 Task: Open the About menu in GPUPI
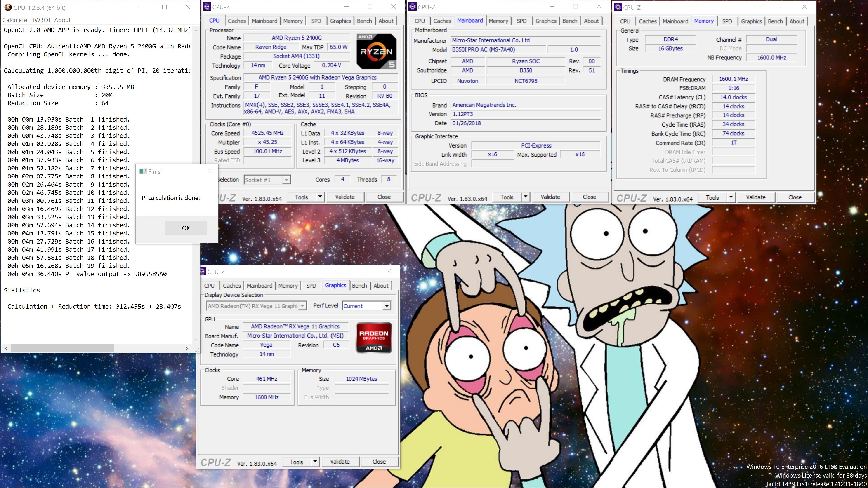[x=62, y=20]
